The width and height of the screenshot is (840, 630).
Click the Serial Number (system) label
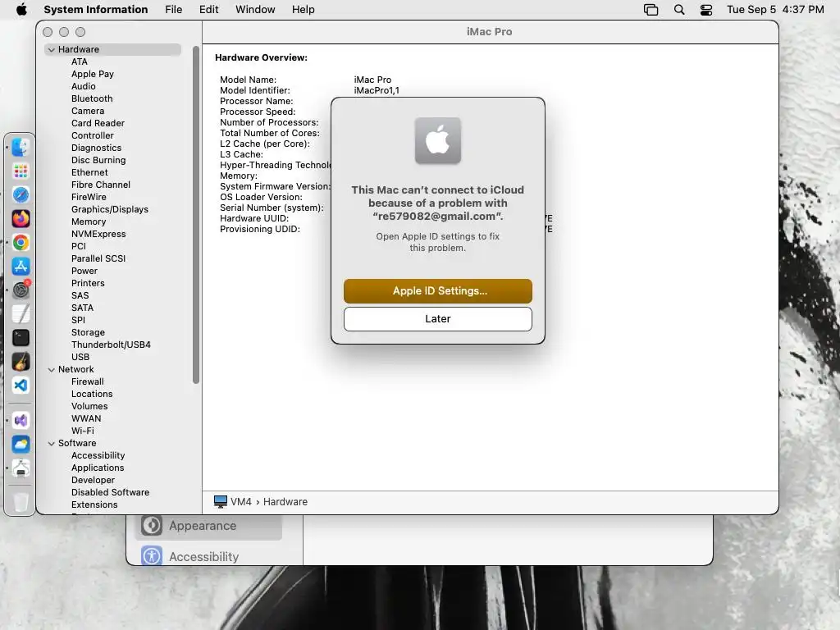(x=272, y=208)
